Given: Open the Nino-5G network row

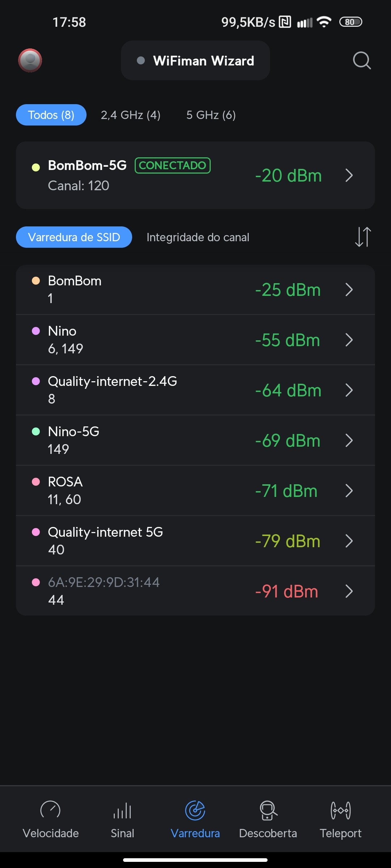Looking at the screenshot, I should point(181,440).
